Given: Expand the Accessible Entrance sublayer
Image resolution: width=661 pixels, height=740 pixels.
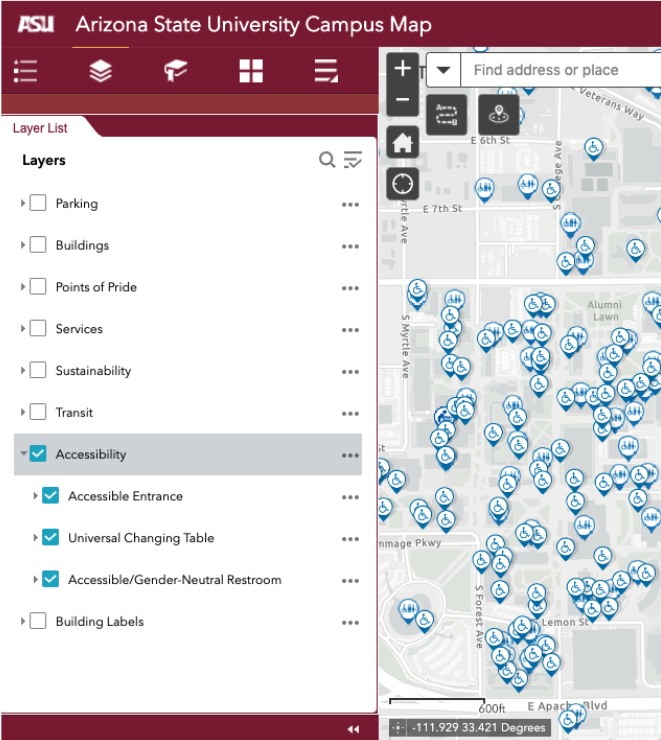Looking at the screenshot, I should [35, 496].
